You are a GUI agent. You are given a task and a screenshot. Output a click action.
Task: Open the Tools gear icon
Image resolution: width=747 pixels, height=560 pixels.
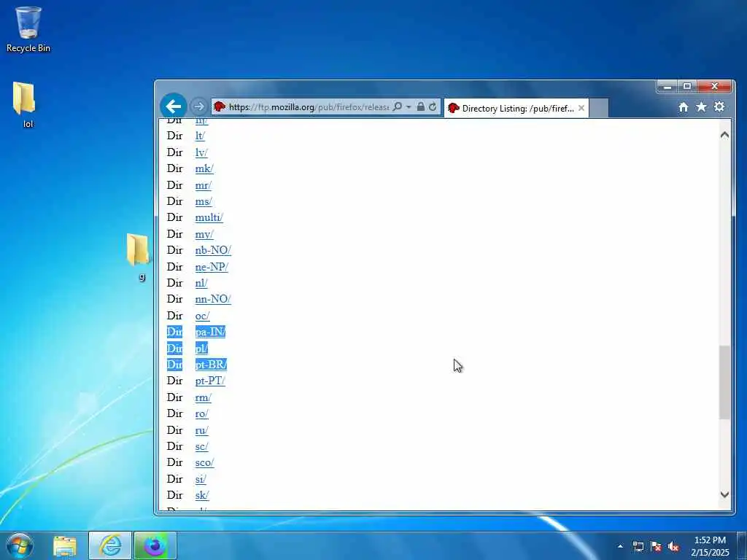pyautogui.click(x=719, y=106)
